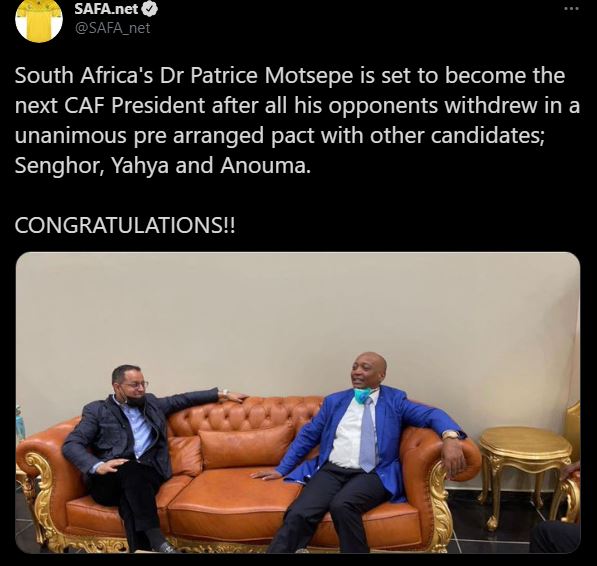597x566 pixels.
Task: Visit the @SAFA_net handle
Action: pos(113,28)
